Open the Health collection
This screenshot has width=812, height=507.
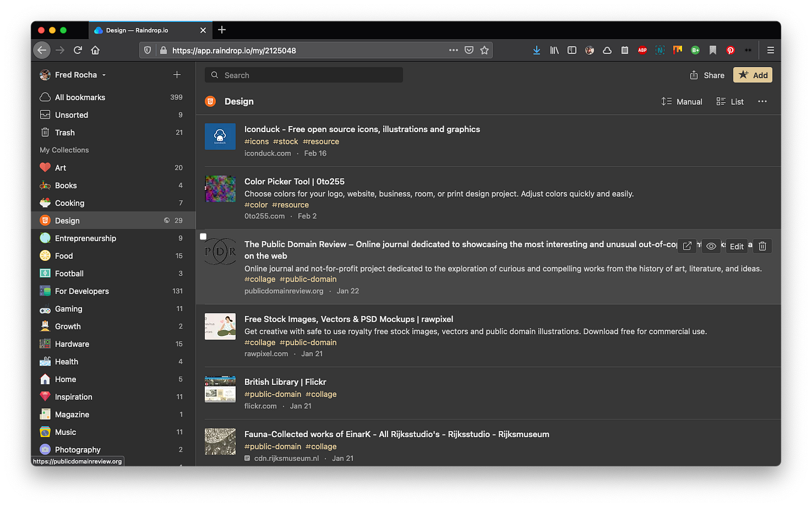113,361
